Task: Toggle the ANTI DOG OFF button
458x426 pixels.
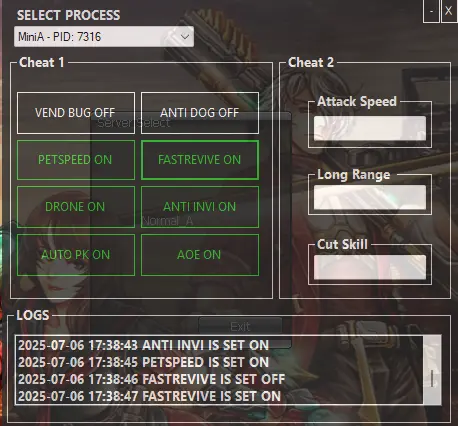Action: click(x=200, y=113)
